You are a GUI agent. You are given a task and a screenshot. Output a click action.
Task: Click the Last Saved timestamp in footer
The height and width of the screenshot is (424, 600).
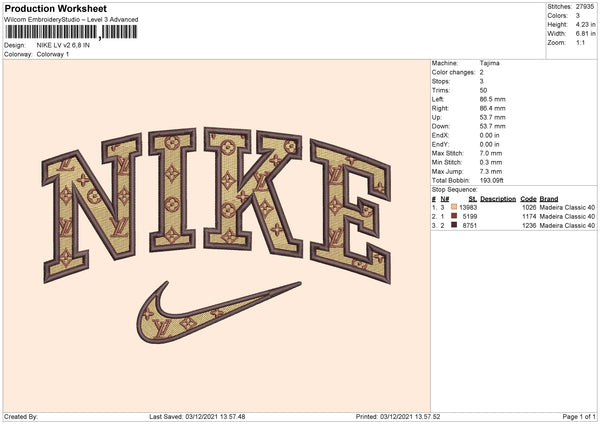click(196, 417)
